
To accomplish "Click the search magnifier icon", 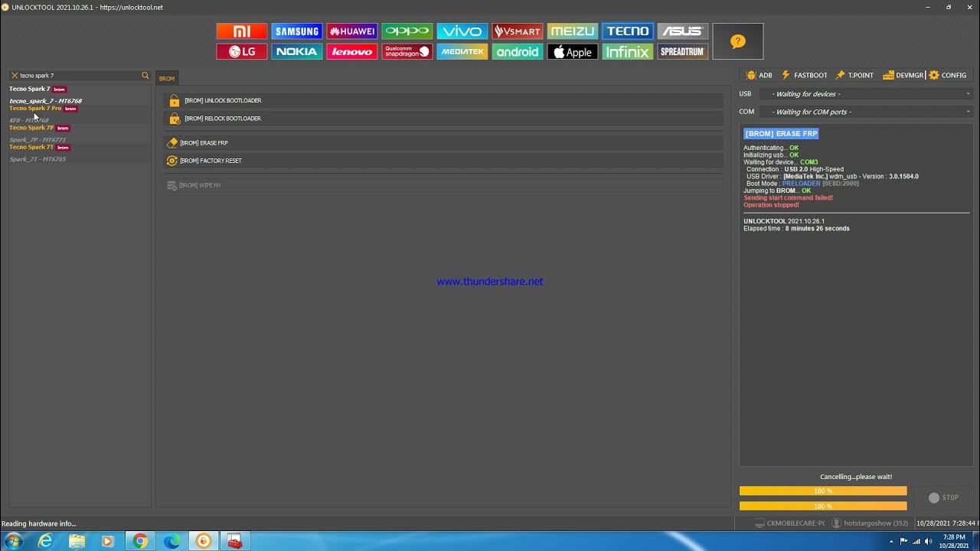I will click(x=145, y=76).
